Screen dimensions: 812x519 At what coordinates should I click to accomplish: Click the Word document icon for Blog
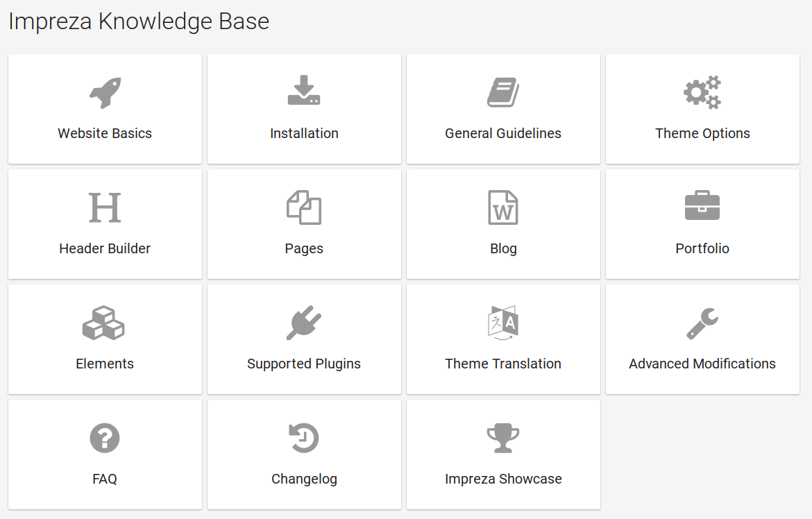pos(503,207)
